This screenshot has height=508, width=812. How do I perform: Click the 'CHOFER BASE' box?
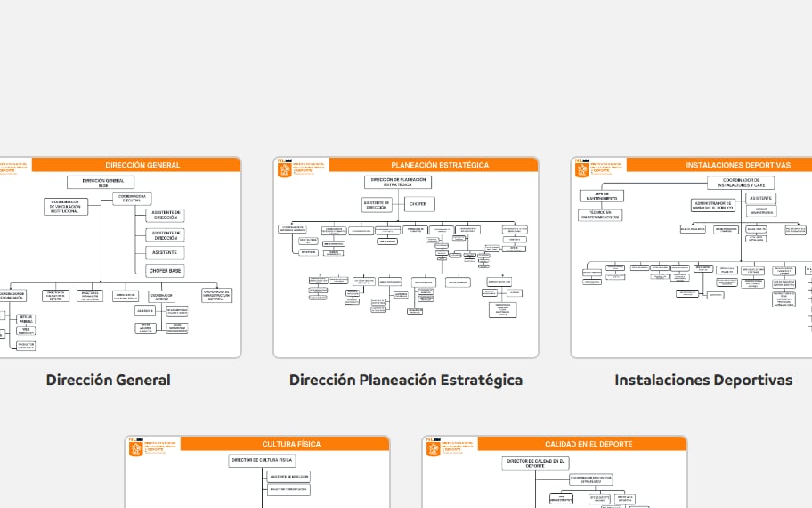click(166, 271)
